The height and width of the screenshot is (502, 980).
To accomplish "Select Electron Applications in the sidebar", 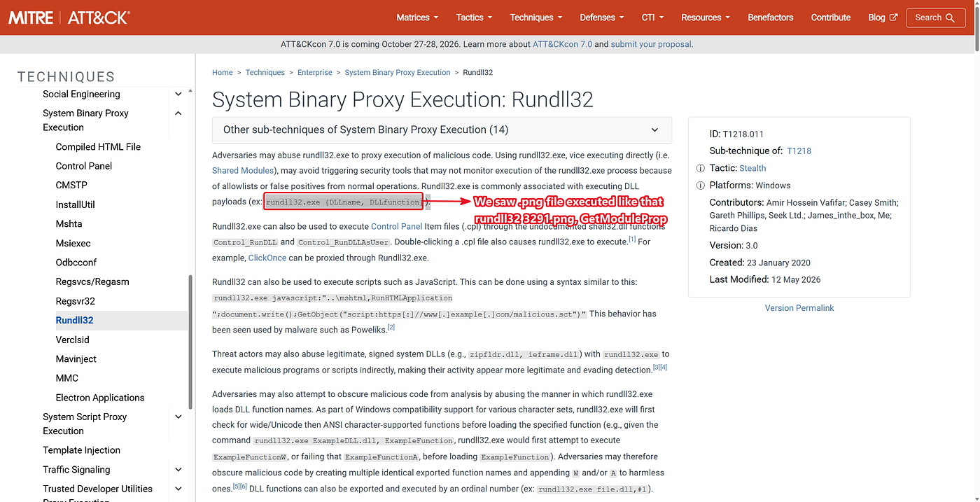I will point(100,398).
